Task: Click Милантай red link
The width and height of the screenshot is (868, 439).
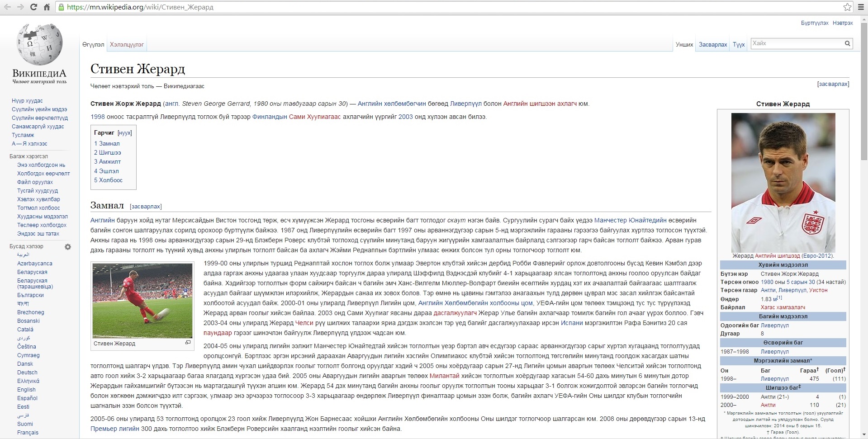Action: pos(444,376)
